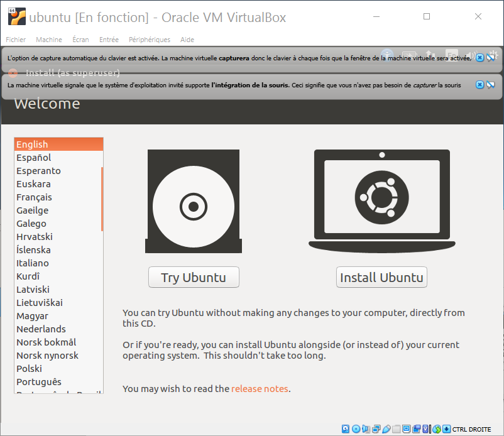Click the mouse integration status icon
Screen dimensions: 504x436
437,429
